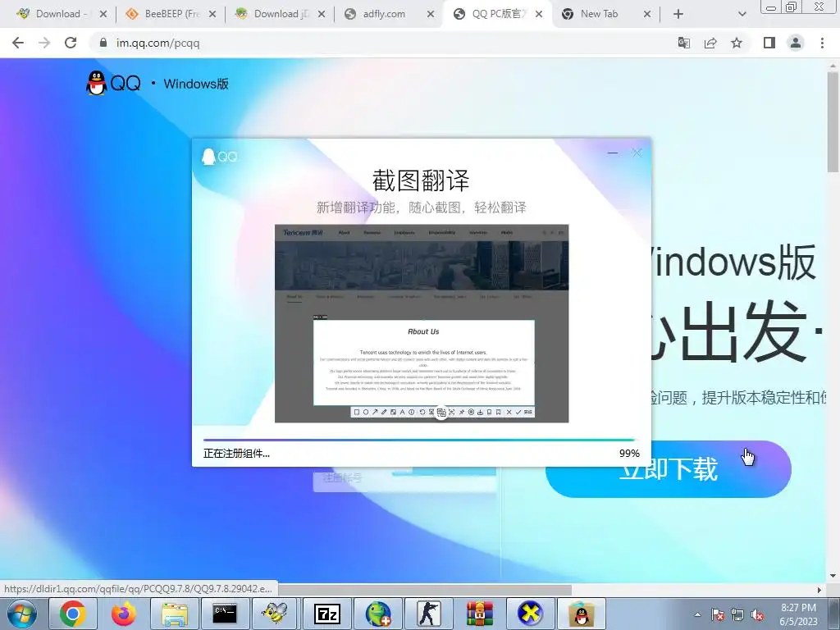Image resolution: width=840 pixels, height=630 pixels.
Task: Show hidden system tray icons
Action: pos(697,614)
